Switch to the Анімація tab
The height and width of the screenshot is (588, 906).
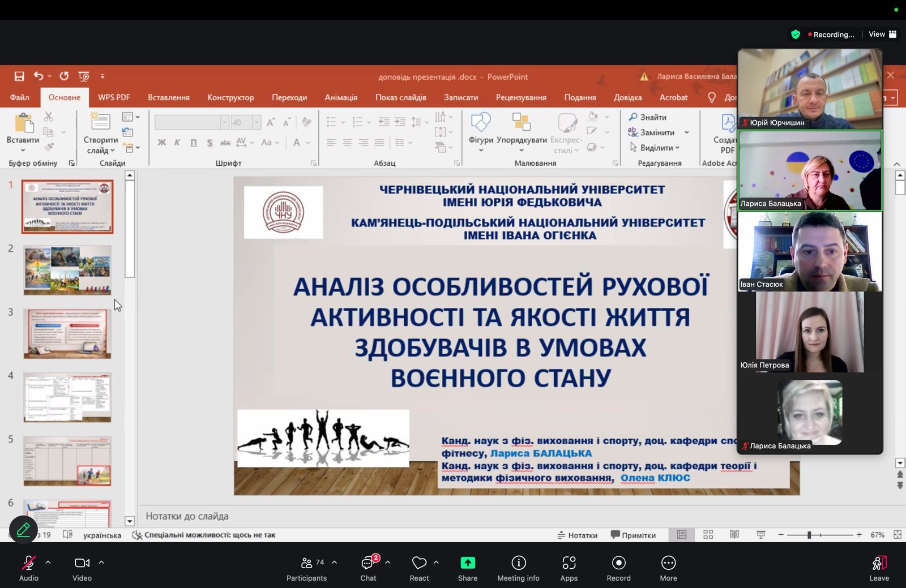point(341,97)
